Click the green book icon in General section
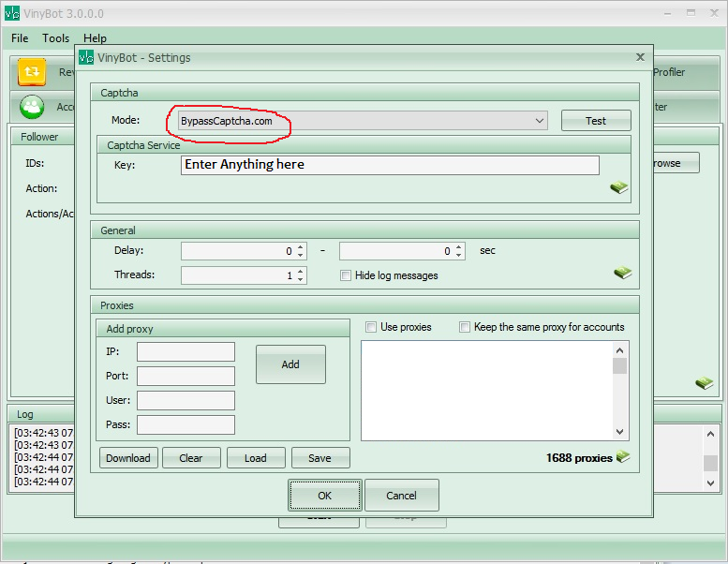Image resolution: width=728 pixels, height=564 pixels. (x=623, y=273)
